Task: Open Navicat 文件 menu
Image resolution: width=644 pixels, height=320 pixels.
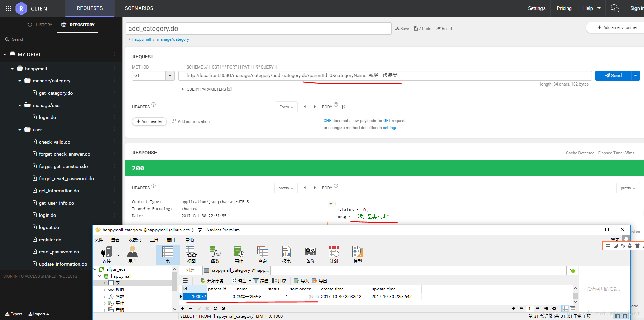Action: [99, 240]
